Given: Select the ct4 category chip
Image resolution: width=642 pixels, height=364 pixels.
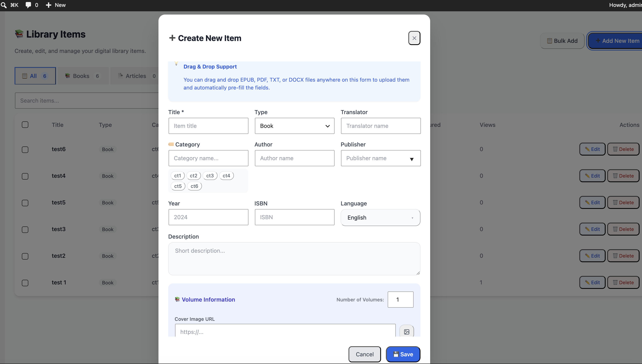Looking at the screenshot, I should 226,176.
